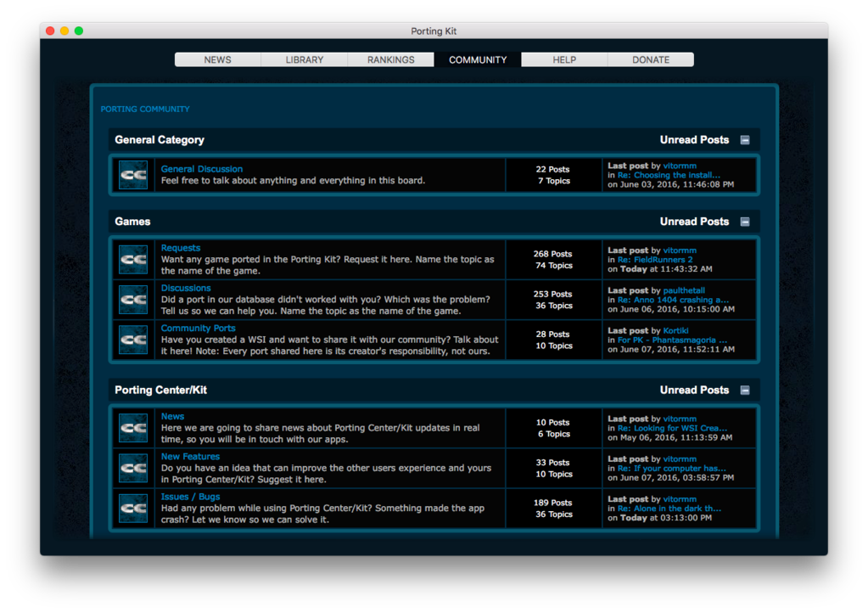The width and height of the screenshot is (868, 613).
Task: Maximize the Porting Kit window
Action: click(79, 31)
